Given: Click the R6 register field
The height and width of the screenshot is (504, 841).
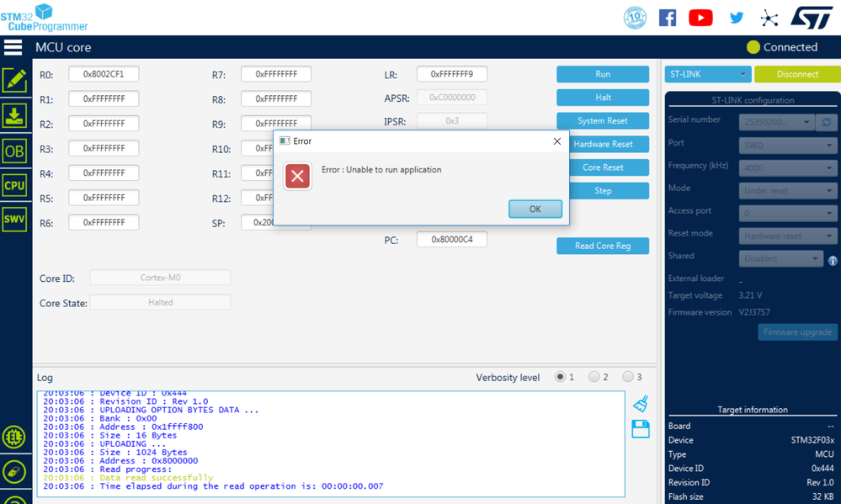Looking at the screenshot, I should point(104,222).
